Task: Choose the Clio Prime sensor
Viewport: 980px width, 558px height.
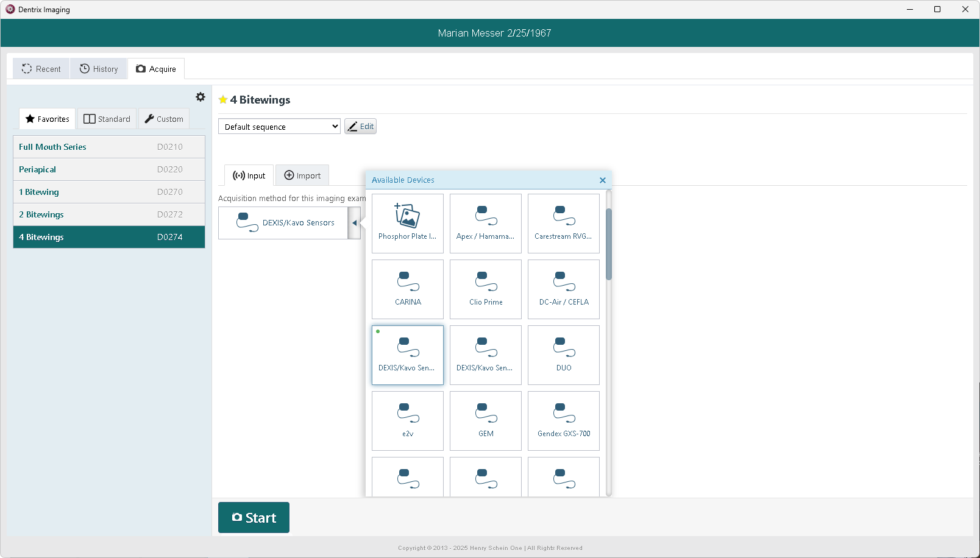Action: (x=485, y=289)
